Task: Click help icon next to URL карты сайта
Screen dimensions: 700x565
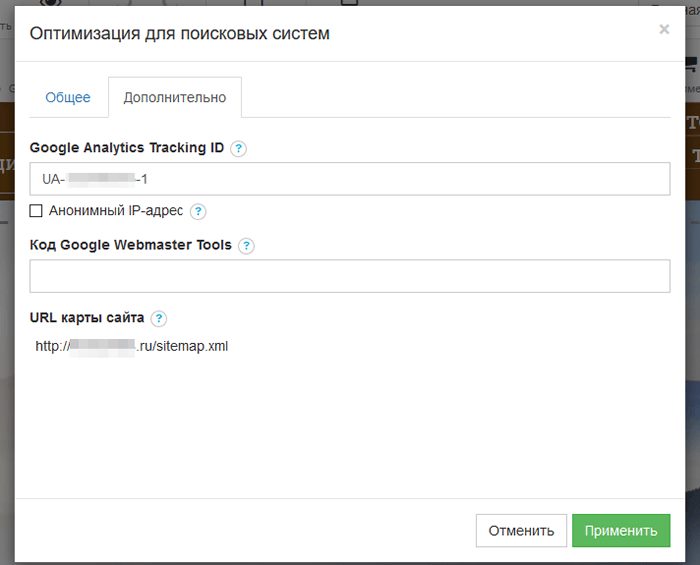Action: click(159, 318)
